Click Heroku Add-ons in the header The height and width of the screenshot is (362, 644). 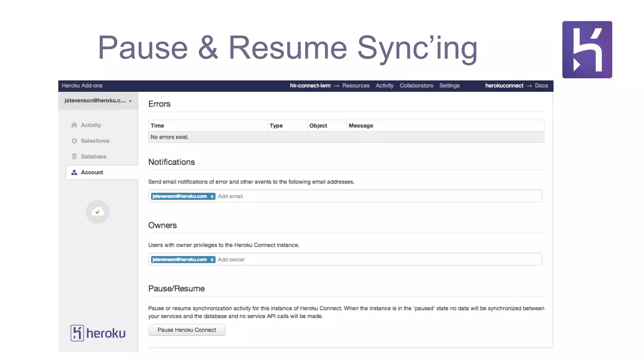coord(82,85)
